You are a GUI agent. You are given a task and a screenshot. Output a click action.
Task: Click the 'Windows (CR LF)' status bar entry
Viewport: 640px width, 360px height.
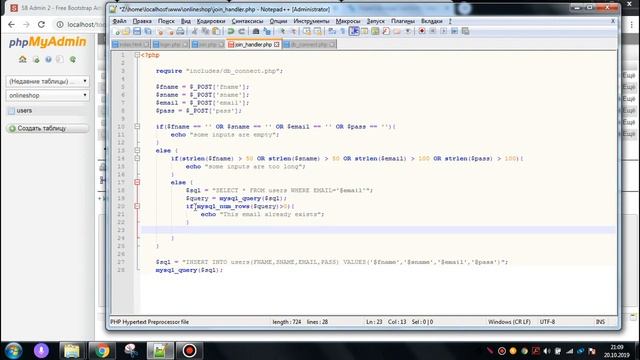point(509,322)
